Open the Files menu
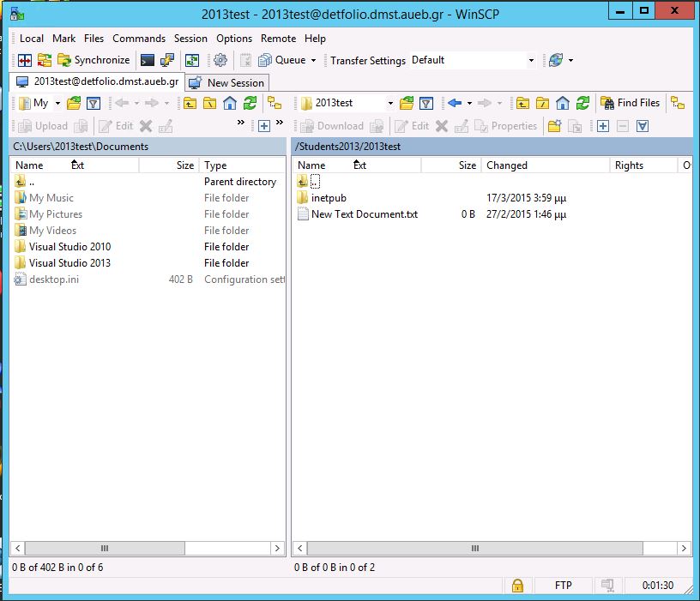 coord(94,39)
